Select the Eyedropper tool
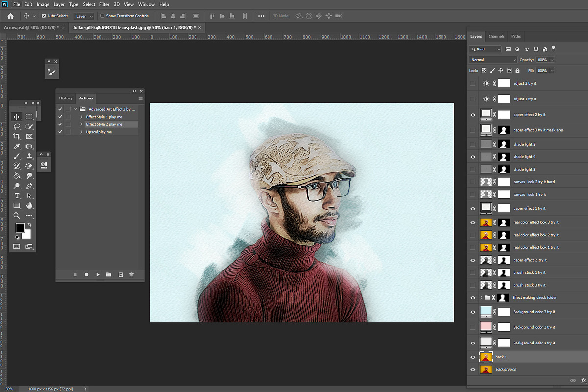588x392 pixels. tap(17, 146)
